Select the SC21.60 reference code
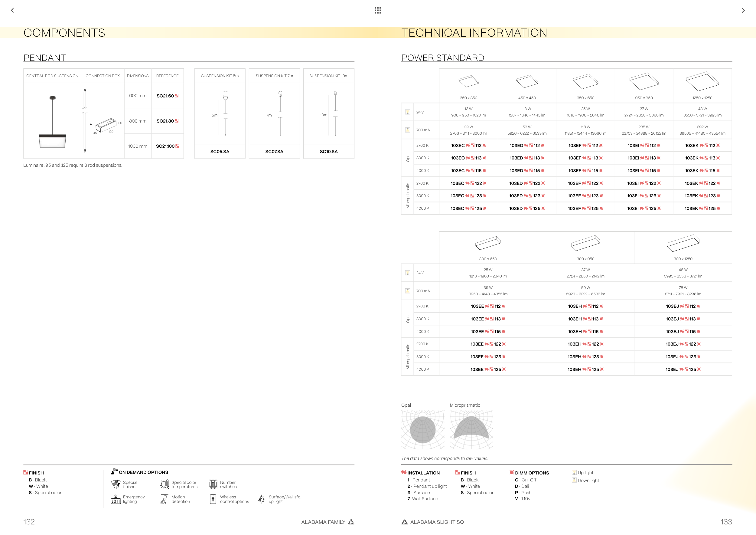This screenshot has width=756, height=535. [x=165, y=96]
